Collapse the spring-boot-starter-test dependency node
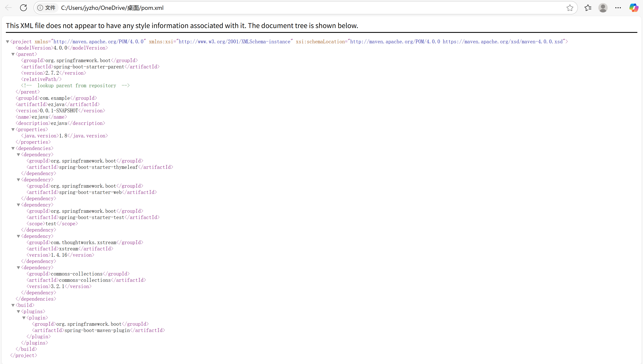 coord(18,205)
